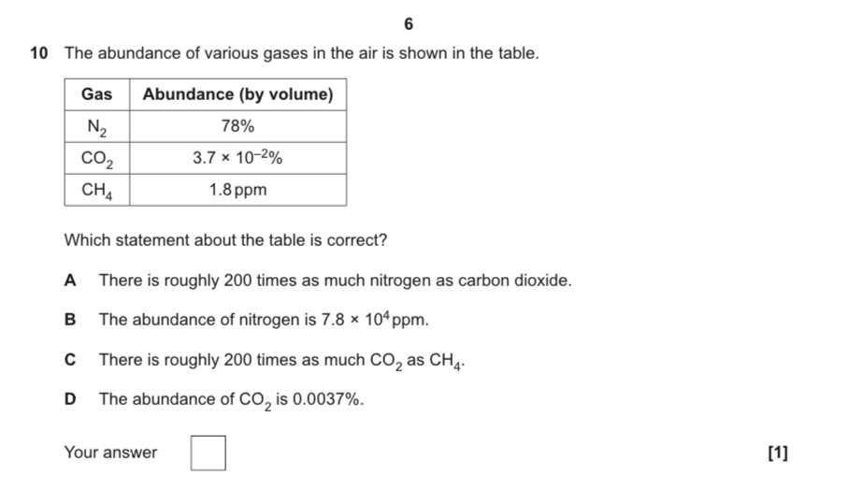This screenshot has height=504, width=849.
Task: Click the text 'Which statement about the table is correct?'
Action: coord(225,239)
